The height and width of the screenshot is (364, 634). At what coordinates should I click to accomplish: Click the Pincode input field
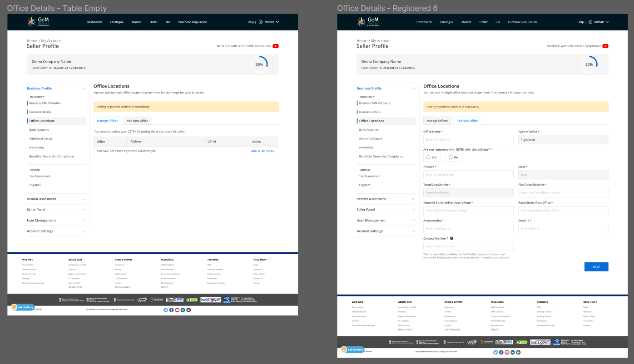[x=468, y=175]
